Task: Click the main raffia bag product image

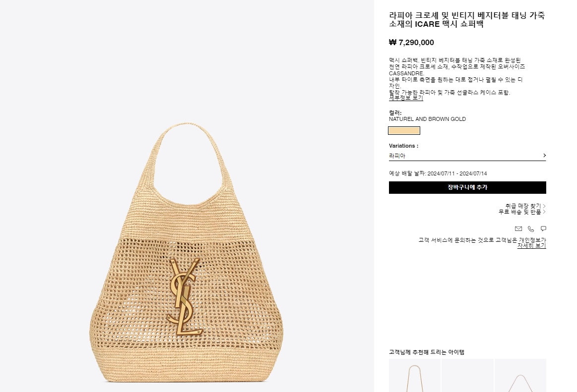Action: tap(186, 253)
